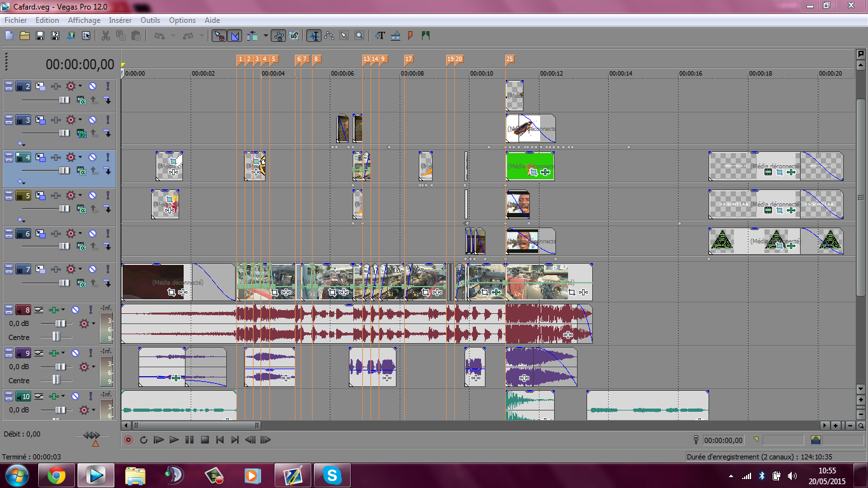Screen dimensions: 868x488
Task: Click the green region toolbar icon
Action: 426,36
